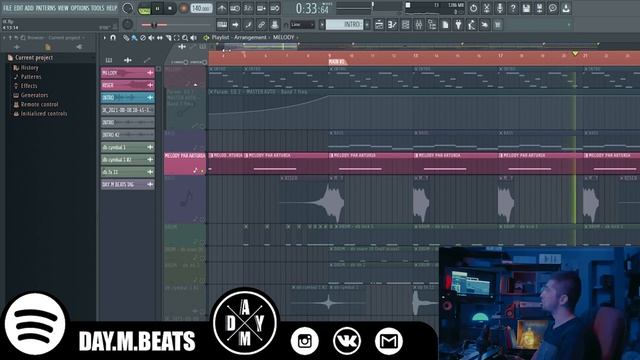Image resolution: width=640 pixels, height=360 pixels.
Task: Expand Patterns in the browser tree
Action: click(x=31, y=77)
